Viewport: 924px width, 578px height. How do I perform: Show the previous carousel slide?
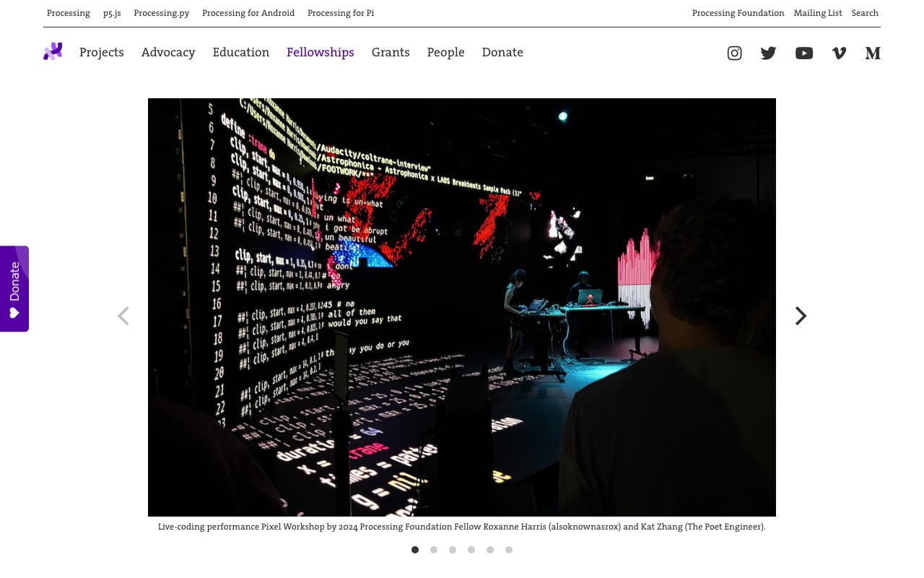coord(123,316)
